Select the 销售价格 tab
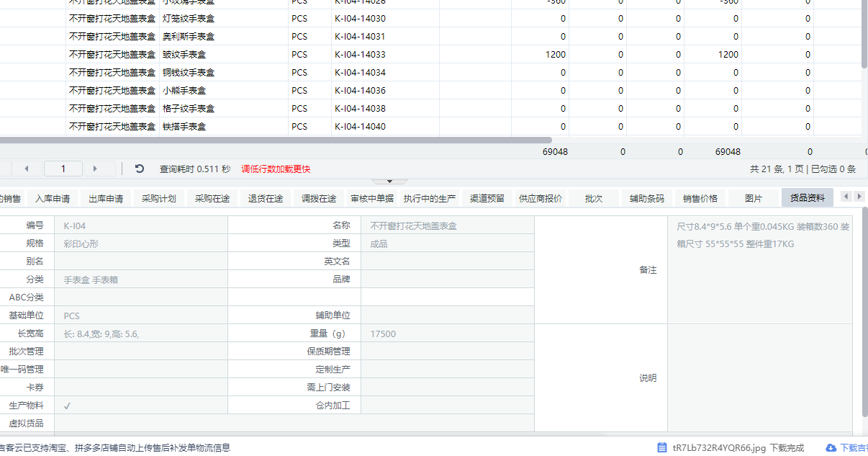868x456 pixels. click(x=700, y=198)
